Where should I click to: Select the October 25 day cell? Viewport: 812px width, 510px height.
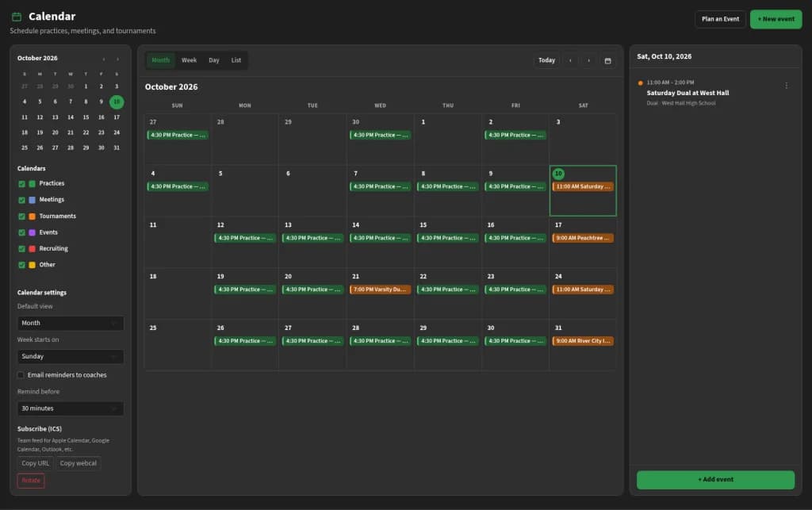click(178, 345)
